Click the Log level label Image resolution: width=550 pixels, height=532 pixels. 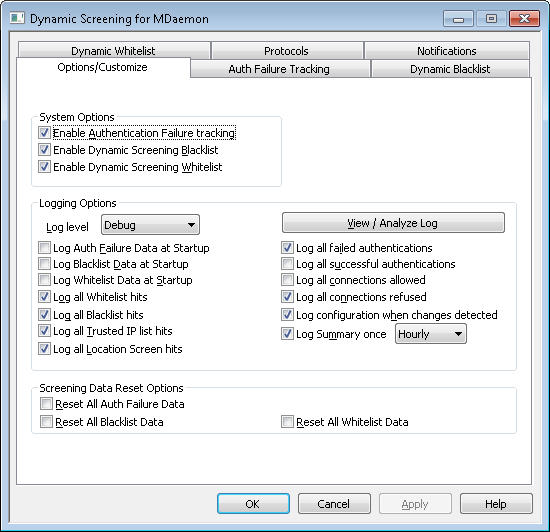[67, 227]
